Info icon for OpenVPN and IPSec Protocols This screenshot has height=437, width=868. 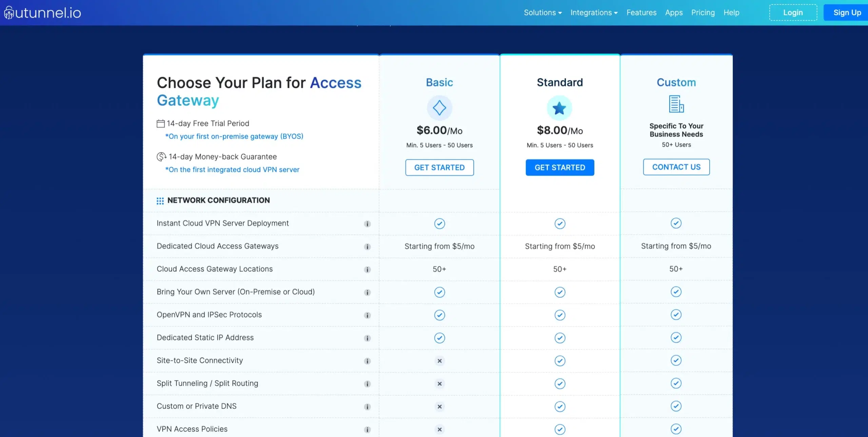(x=367, y=316)
